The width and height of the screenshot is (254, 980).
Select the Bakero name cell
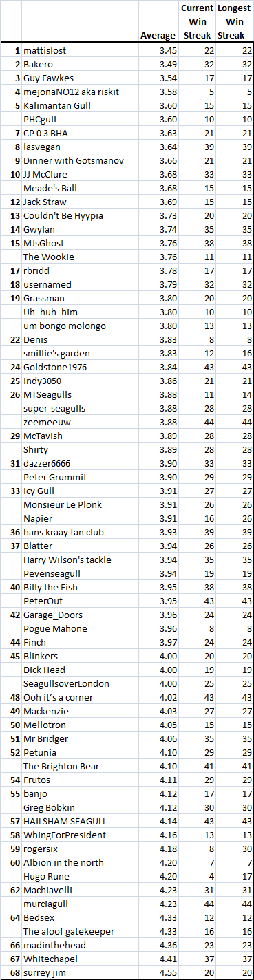[80, 64]
